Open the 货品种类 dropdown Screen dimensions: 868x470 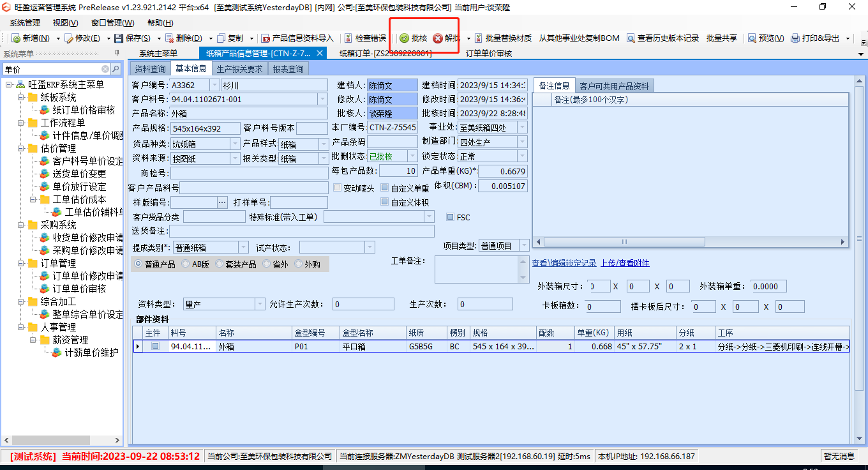point(234,144)
